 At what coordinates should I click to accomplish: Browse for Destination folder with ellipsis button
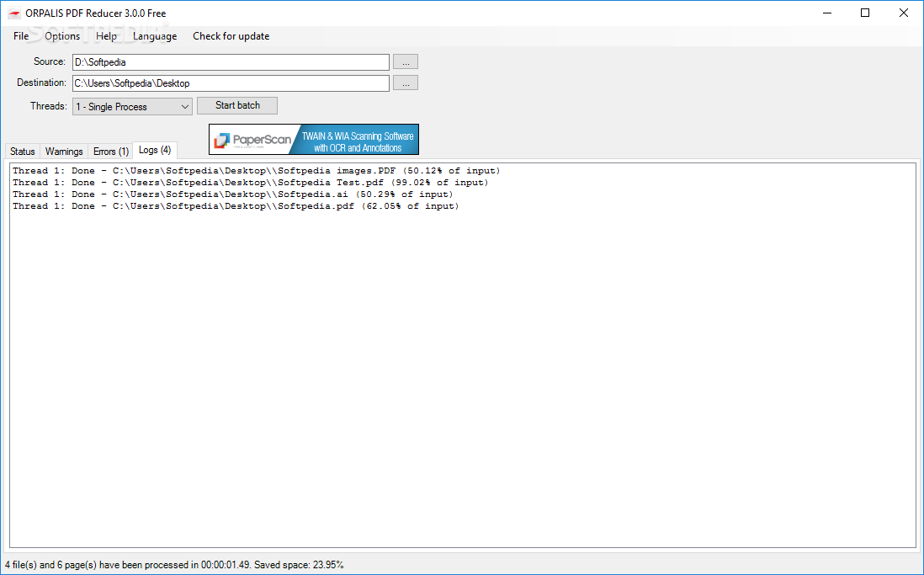coord(406,83)
